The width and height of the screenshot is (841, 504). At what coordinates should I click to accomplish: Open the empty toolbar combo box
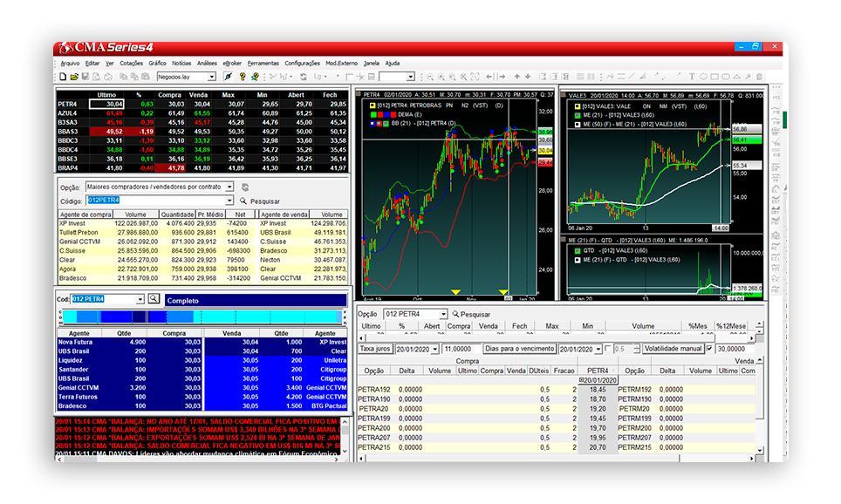pos(410,77)
